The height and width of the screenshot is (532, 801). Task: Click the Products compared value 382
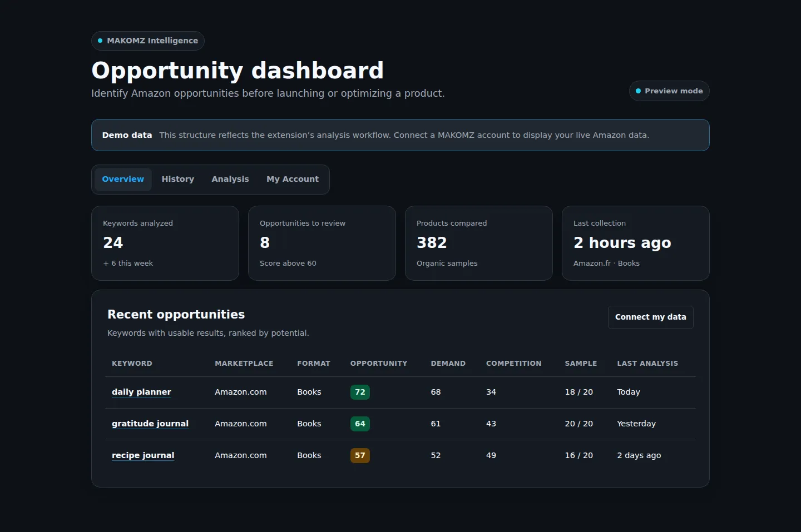tap(432, 243)
